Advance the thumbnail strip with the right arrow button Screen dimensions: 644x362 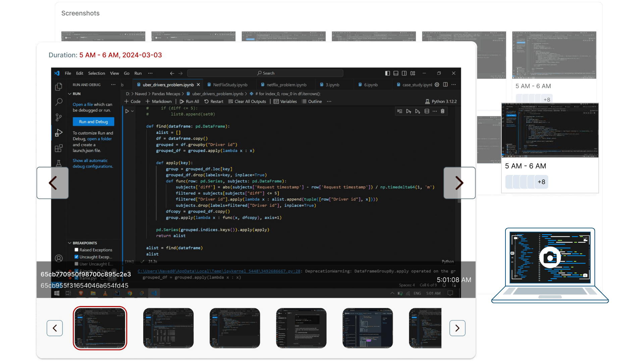[x=458, y=328]
